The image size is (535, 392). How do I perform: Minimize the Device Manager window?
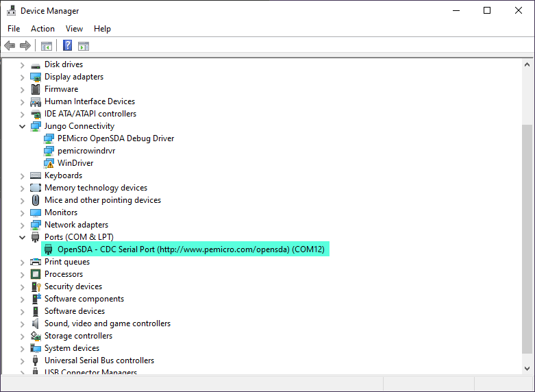[456, 10]
